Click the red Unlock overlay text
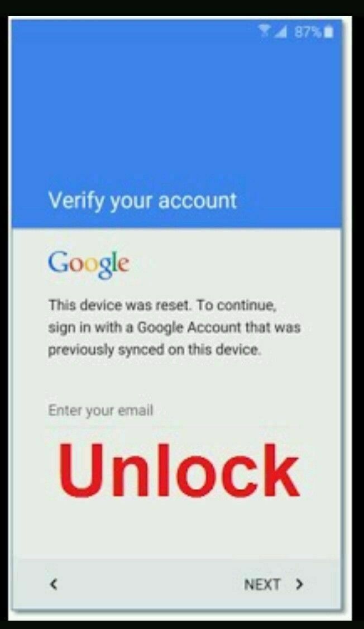The height and width of the screenshot is (629, 364). (179, 470)
